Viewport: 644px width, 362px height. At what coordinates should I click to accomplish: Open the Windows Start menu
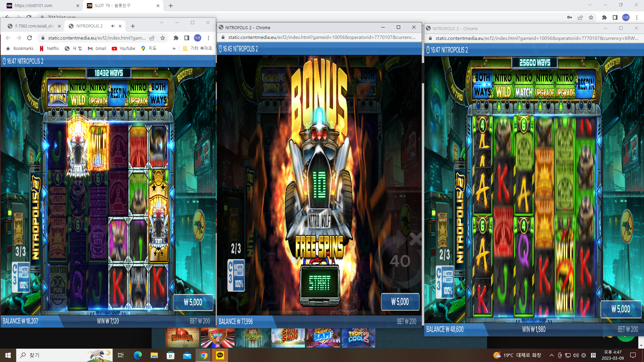[8, 355]
